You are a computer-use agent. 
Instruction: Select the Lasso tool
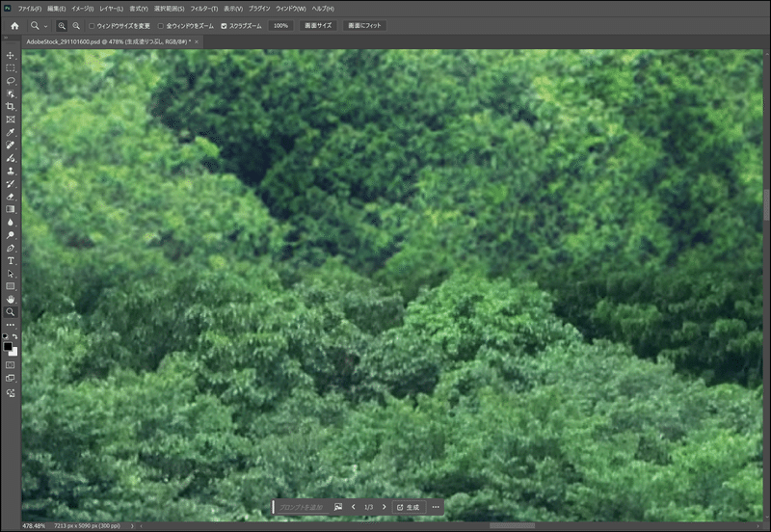11,81
